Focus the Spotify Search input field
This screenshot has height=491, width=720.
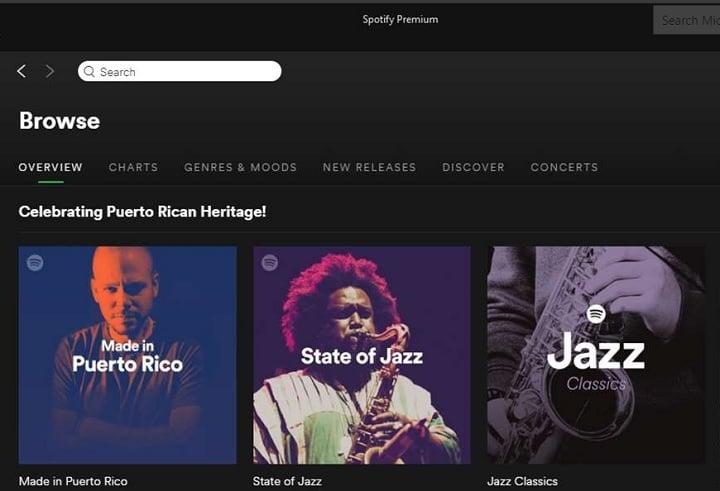180,71
